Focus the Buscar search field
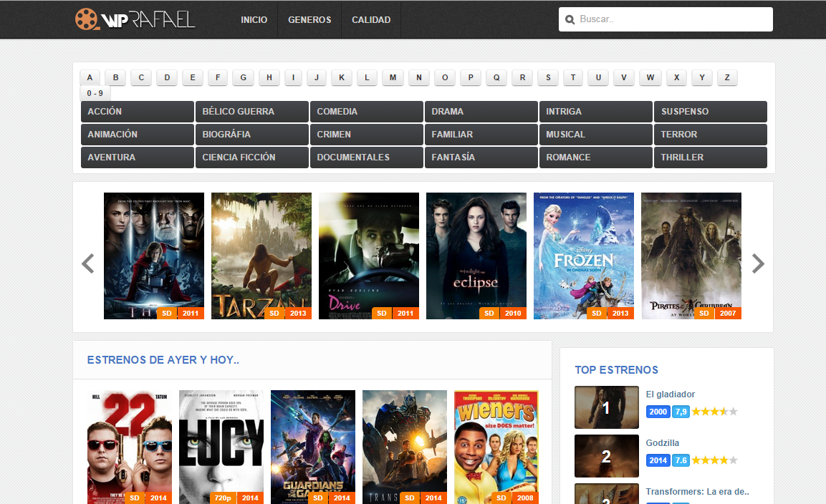The image size is (826, 504). coord(666,19)
